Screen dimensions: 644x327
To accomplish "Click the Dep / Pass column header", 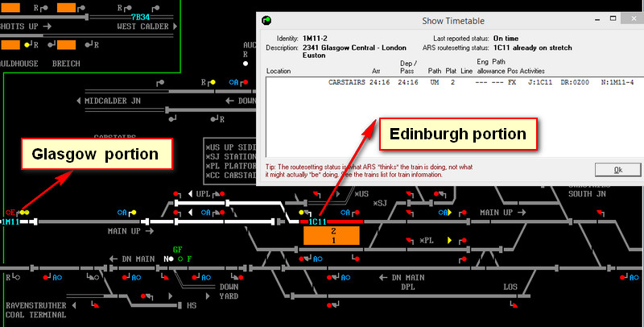I will 408,67.
